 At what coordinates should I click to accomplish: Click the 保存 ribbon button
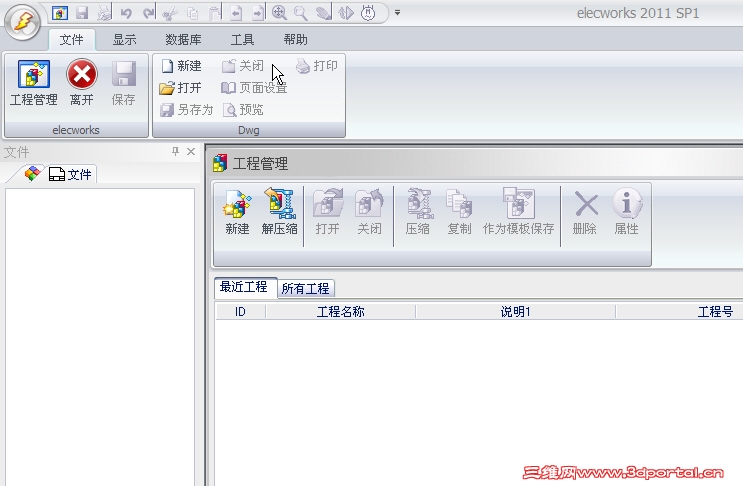pos(123,83)
